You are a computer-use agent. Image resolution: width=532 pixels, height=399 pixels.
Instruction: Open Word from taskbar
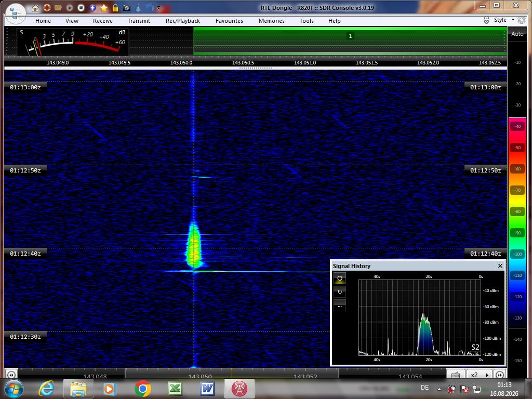[207, 389]
